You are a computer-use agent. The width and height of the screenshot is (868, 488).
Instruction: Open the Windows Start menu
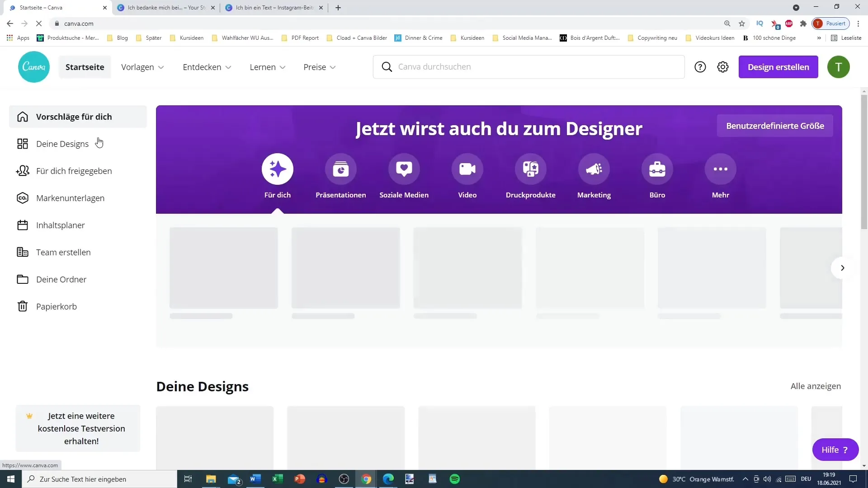[x=11, y=479]
